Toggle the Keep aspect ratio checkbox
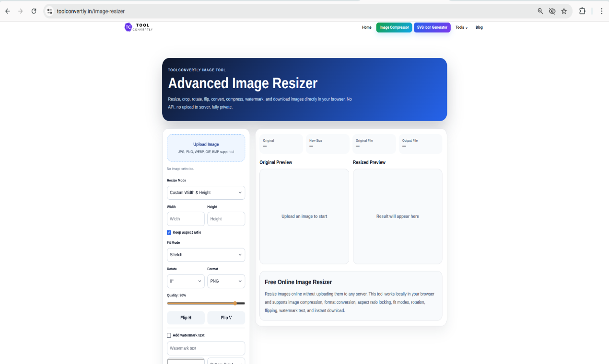The image size is (609, 364). pos(169,232)
